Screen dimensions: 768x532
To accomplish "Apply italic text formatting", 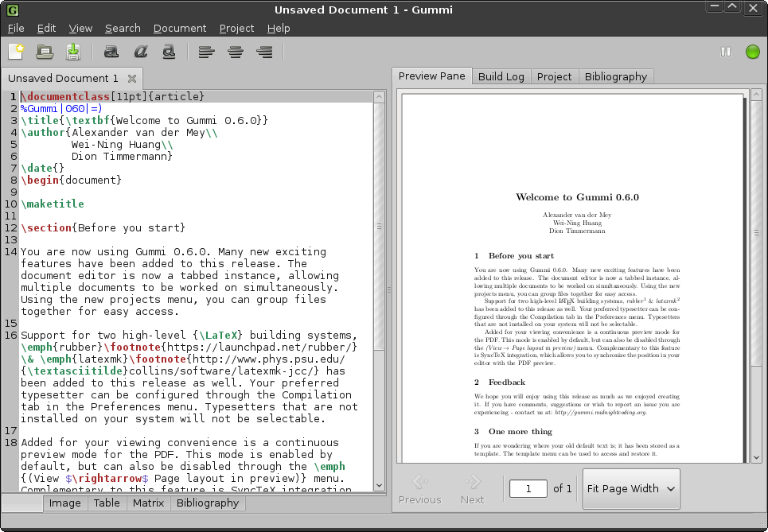I will coord(140,52).
